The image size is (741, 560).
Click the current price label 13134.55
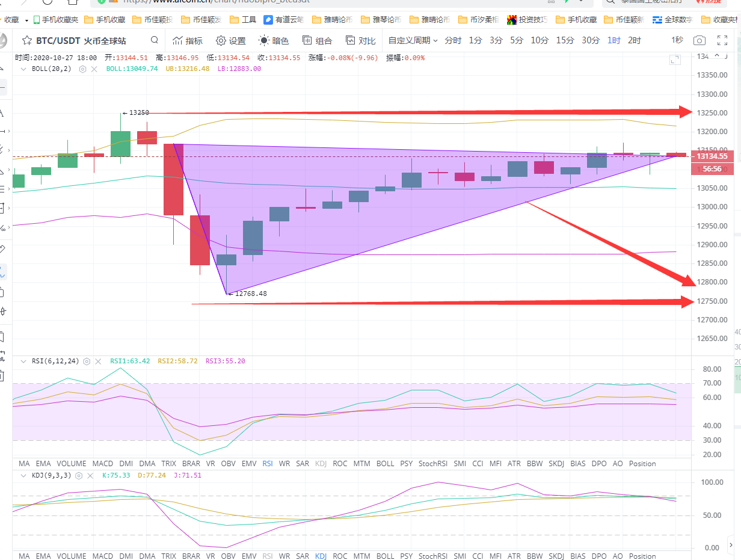712,156
